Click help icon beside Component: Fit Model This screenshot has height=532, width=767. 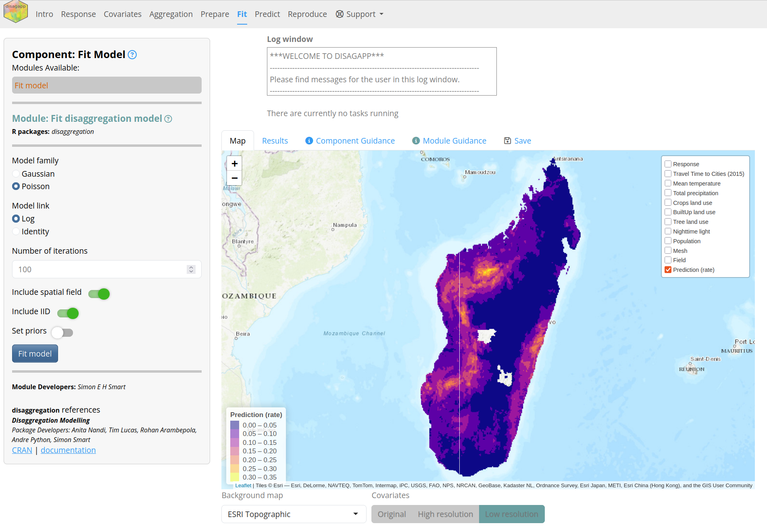click(x=132, y=55)
